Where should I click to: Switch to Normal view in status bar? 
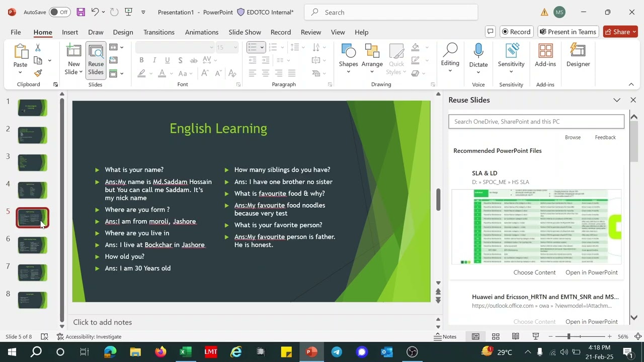(475, 336)
